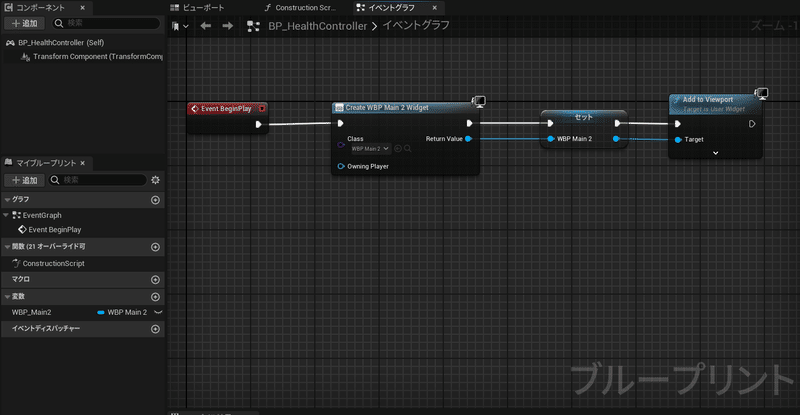The height and width of the screenshot is (415, 800).
Task: Click 追加 button in My Blueprint panel
Action: [24, 180]
